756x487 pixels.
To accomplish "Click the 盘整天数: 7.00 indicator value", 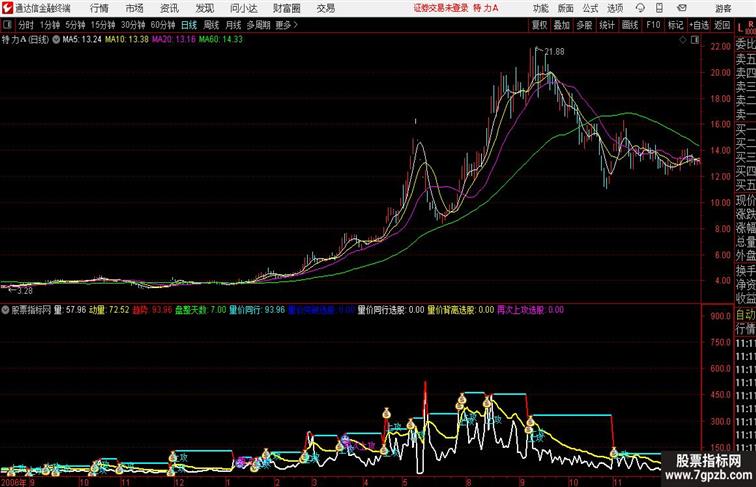I will coord(201,310).
